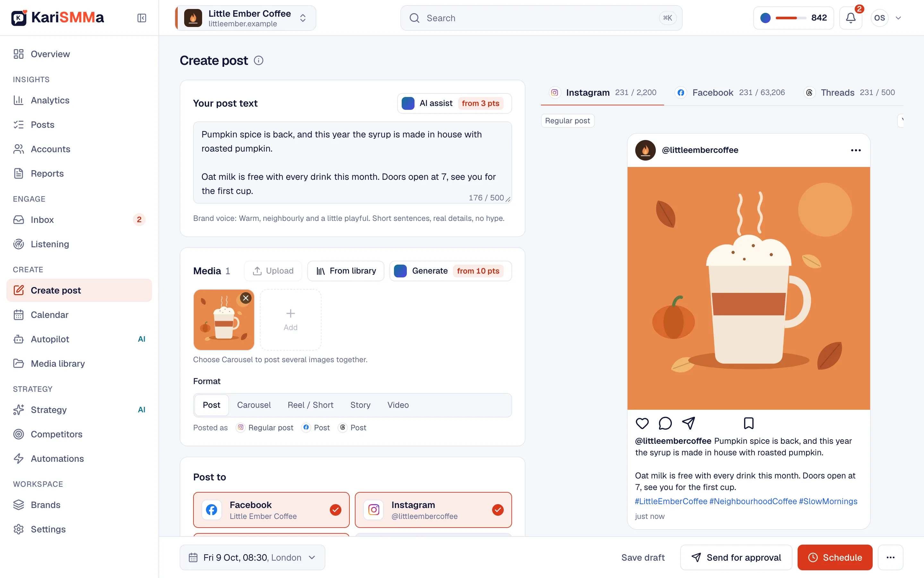The width and height of the screenshot is (924, 578).
Task: Open the Little Ember Coffee brand switcher
Action: (x=245, y=18)
